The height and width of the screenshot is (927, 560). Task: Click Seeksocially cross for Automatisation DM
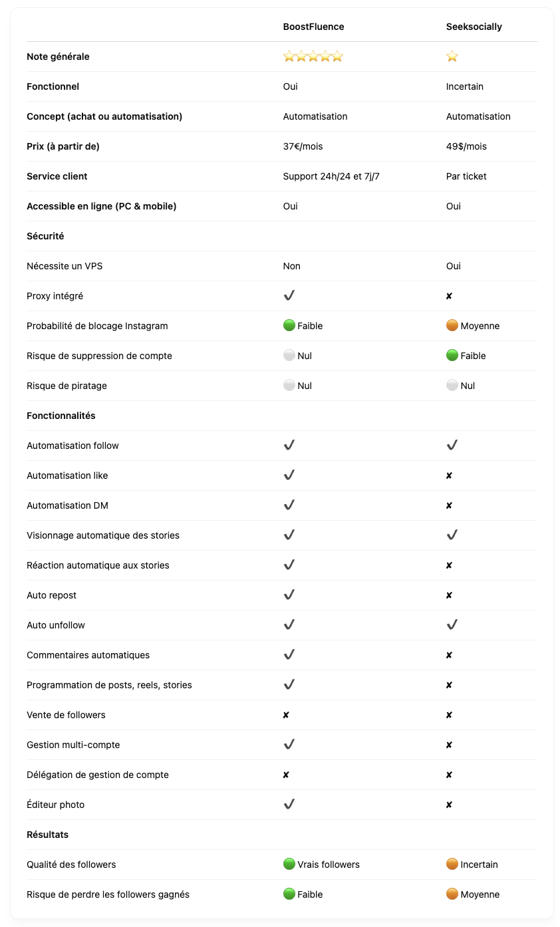tap(449, 505)
